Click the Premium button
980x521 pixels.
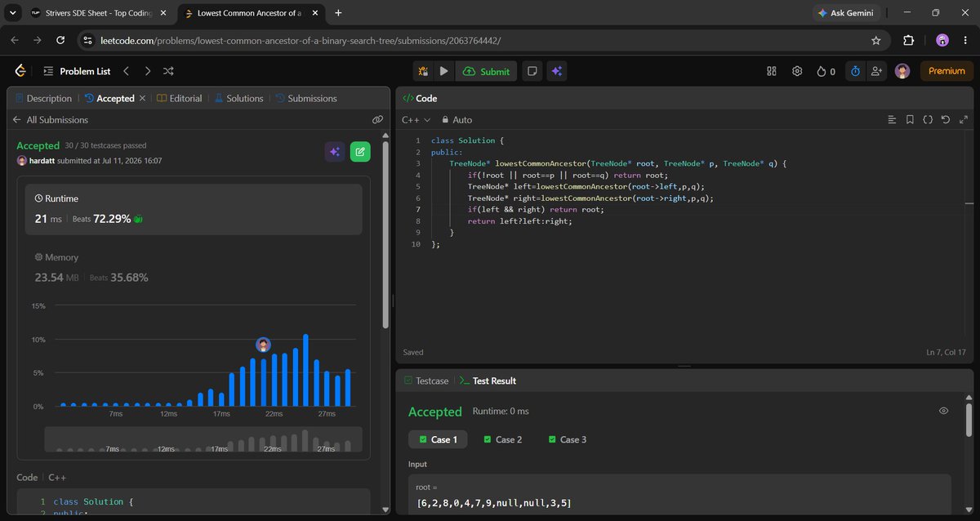[947, 71]
